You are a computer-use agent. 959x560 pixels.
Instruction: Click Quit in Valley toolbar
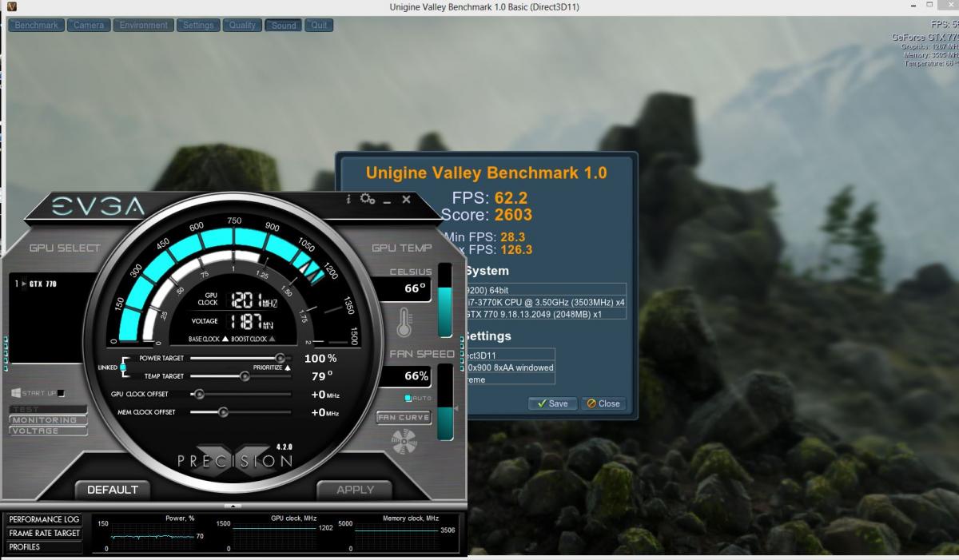point(319,25)
